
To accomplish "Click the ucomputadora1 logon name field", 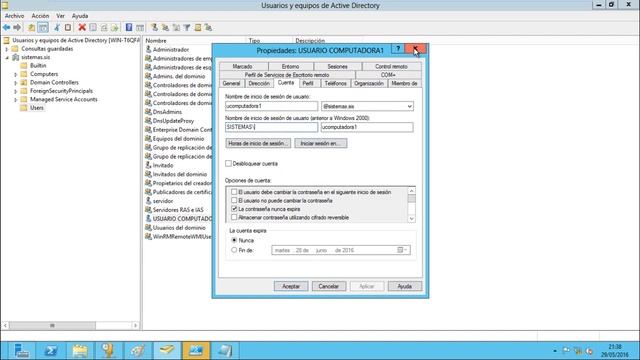I will [x=271, y=106].
